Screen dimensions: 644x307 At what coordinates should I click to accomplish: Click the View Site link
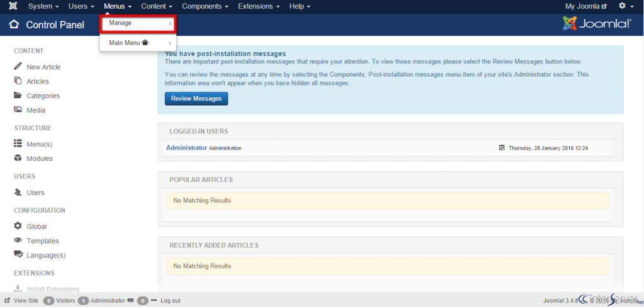click(x=26, y=301)
